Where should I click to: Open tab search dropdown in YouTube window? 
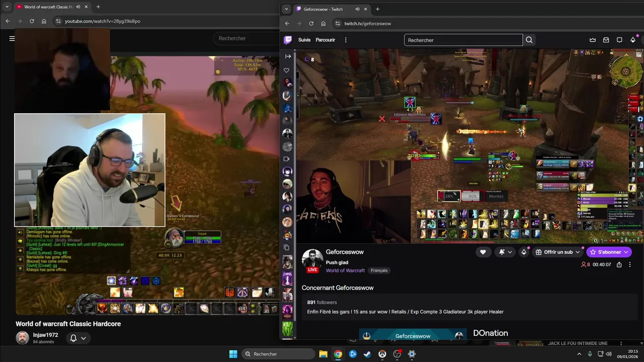point(7,7)
